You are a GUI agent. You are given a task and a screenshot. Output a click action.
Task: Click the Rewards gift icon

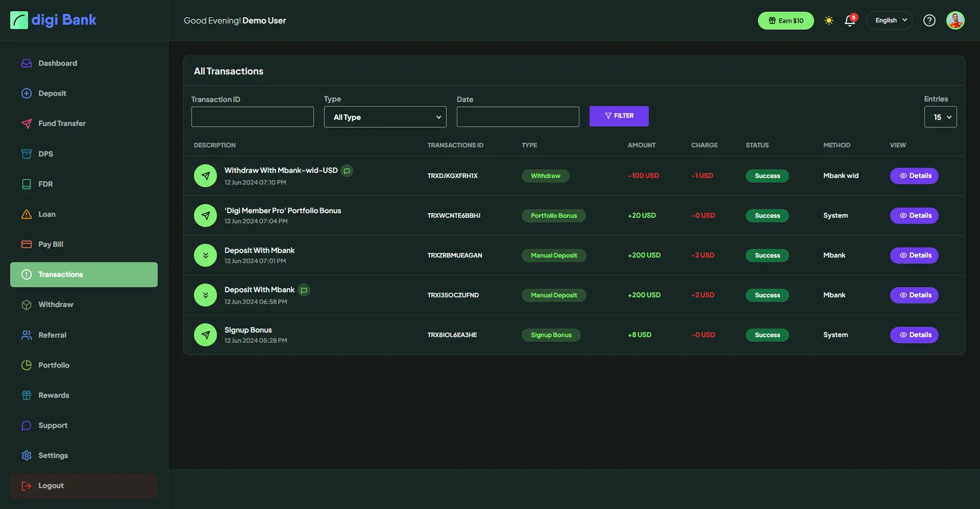(x=27, y=395)
